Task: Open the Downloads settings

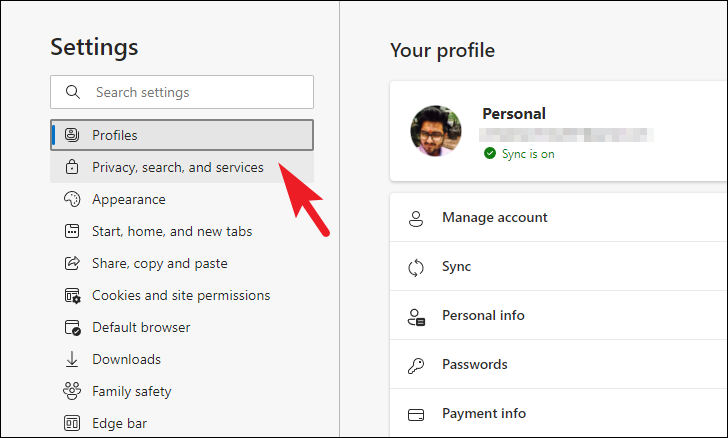Action: pos(182,360)
